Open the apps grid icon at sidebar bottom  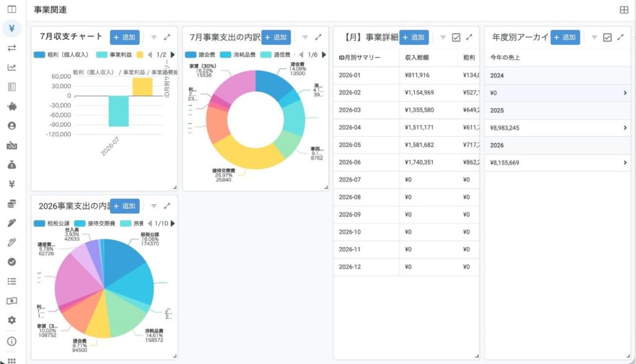[12, 360]
